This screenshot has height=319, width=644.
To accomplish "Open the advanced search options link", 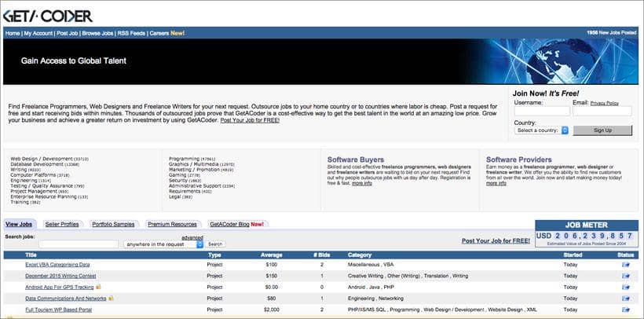I will [x=192, y=236].
